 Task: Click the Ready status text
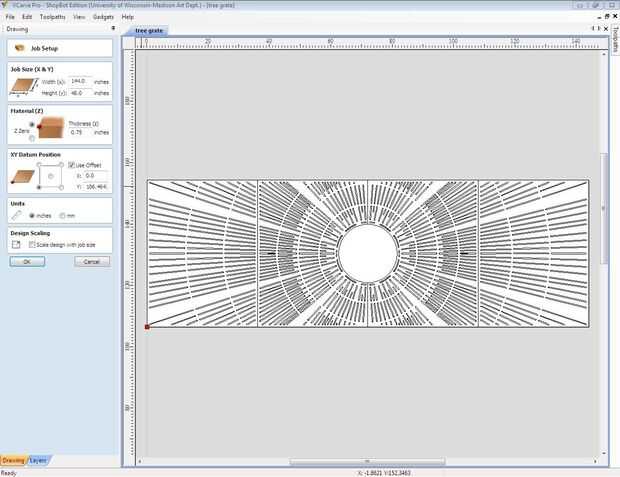click(x=9, y=473)
